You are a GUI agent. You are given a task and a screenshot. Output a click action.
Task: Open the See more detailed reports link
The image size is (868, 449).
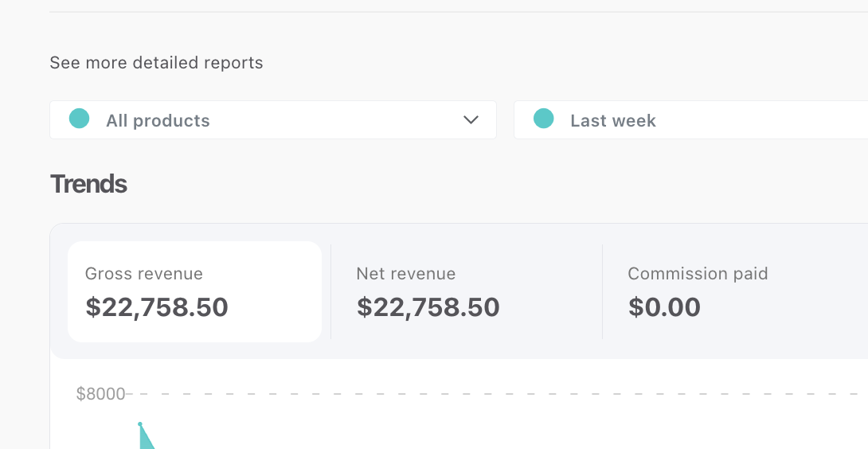156,63
